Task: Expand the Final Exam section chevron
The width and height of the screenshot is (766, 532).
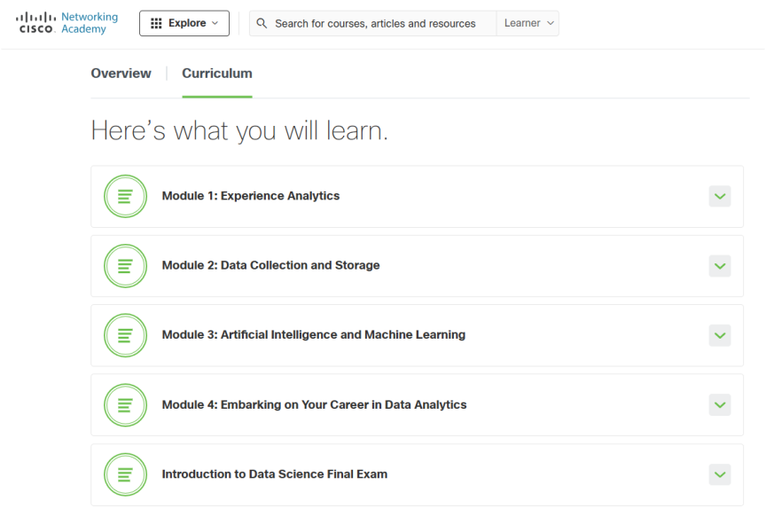Action: pyautogui.click(x=720, y=474)
